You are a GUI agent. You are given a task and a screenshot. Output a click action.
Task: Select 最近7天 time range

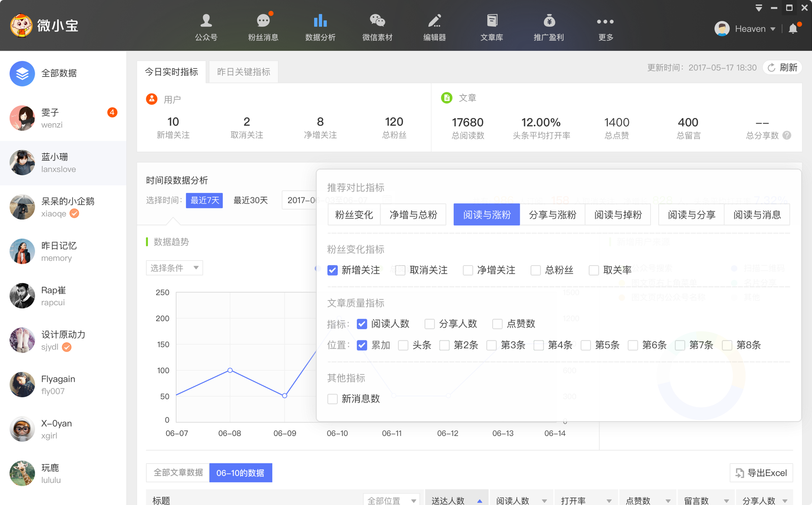click(204, 200)
